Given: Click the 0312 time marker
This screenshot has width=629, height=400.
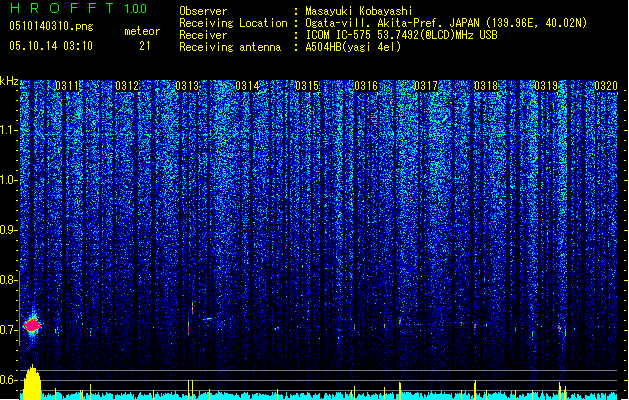Looking at the screenshot, I should coord(127,86).
